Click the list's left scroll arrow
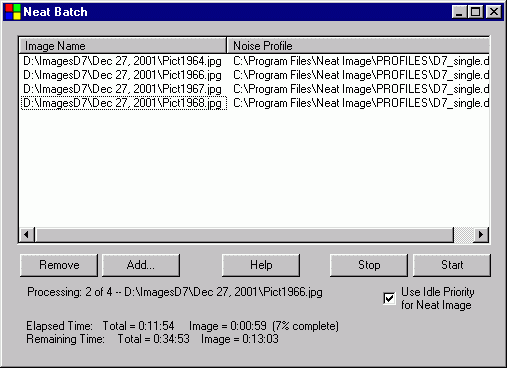The width and height of the screenshot is (507, 368). click(x=27, y=235)
